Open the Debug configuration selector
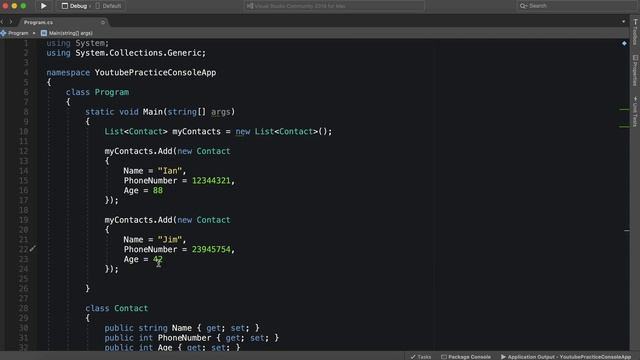This screenshot has width=640, height=360. 76,6
